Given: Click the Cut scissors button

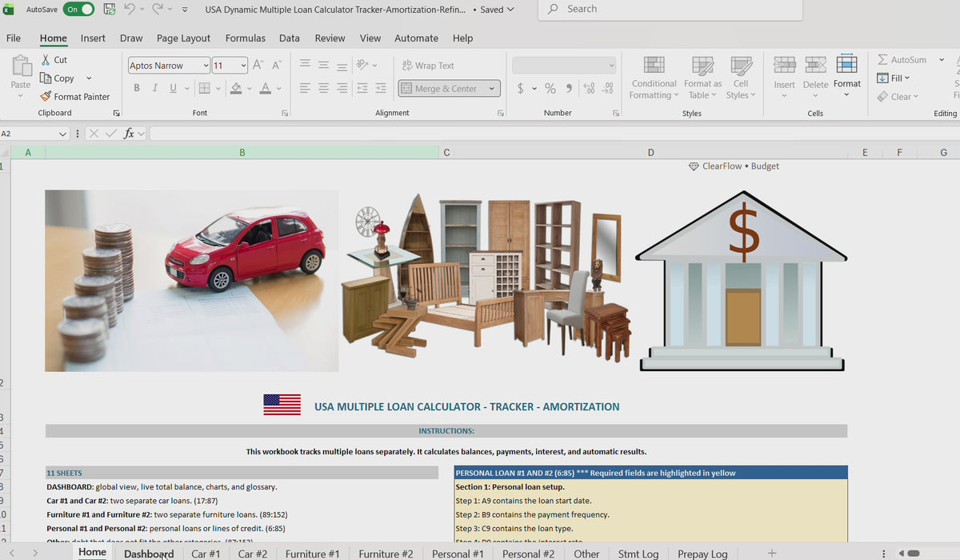Looking at the screenshot, I should (54, 60).
